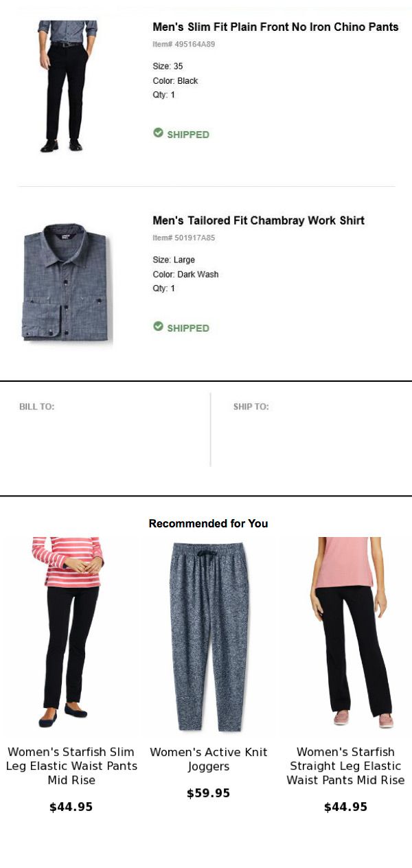Click the Men's Tailored Fit Chambray Work Shirt title
This screenshot has height=868, width=412.
pyautogui.click(x=258, y=220)
